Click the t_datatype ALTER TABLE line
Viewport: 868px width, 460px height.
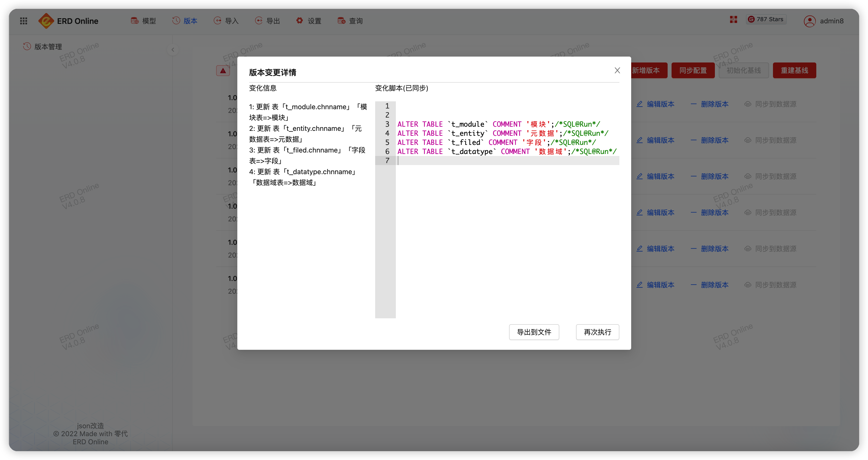tap(507, 152)
